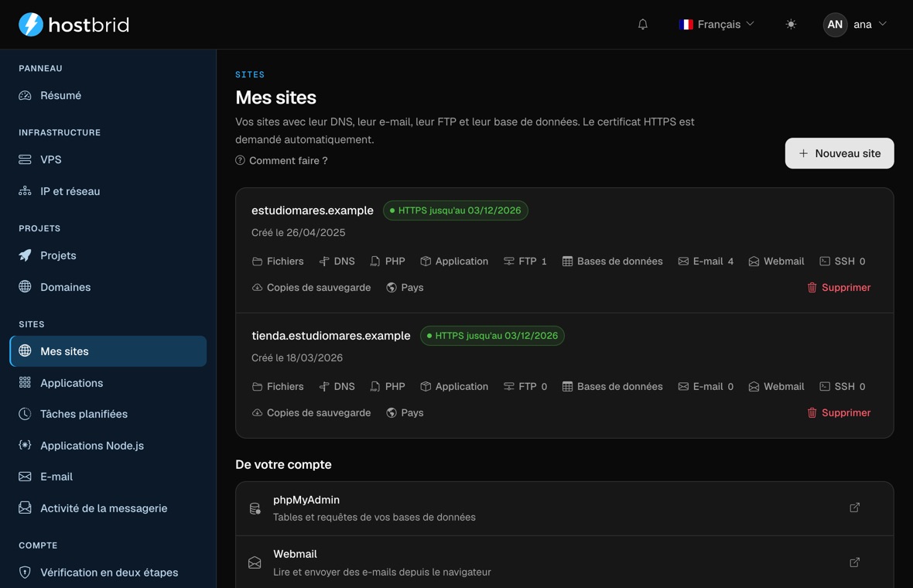Open FTP 1 for estudiomares.example
Image resolution: width=913 pixels, height=588 pixels.
525,262
